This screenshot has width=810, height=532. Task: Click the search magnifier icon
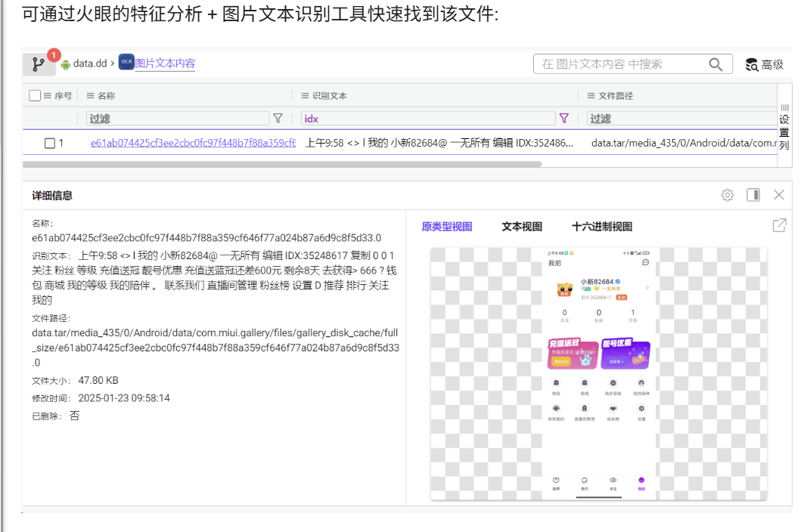coord(715,65)
